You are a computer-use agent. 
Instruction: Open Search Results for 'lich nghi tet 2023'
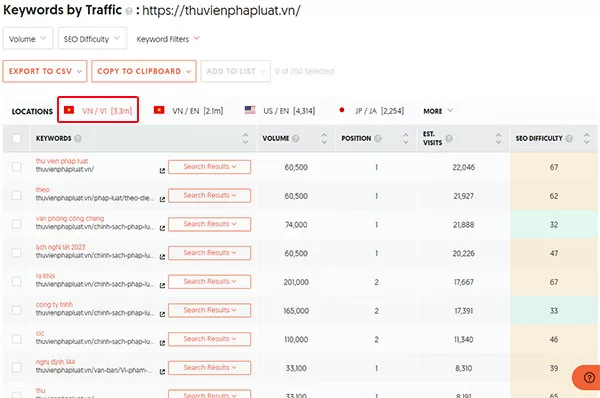coord(210,253)
